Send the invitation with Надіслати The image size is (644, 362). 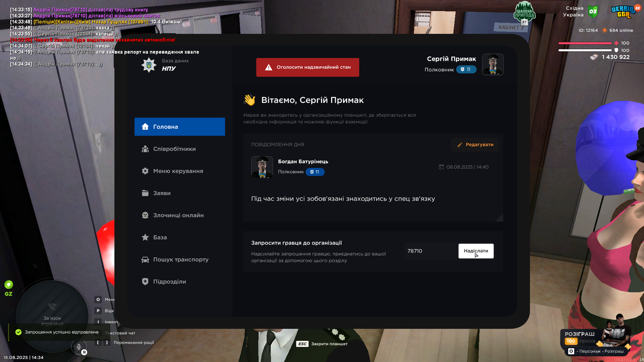[476, 251]
